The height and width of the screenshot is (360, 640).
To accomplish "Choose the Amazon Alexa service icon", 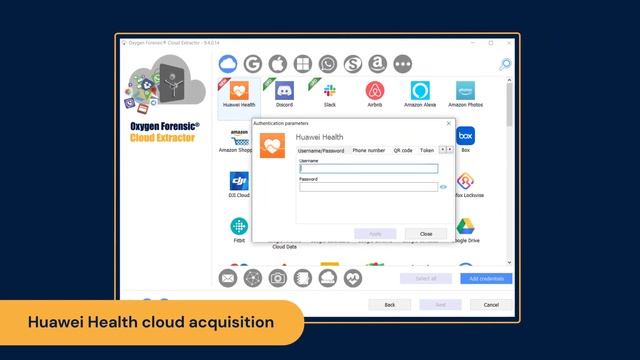I will pos(420,91).
